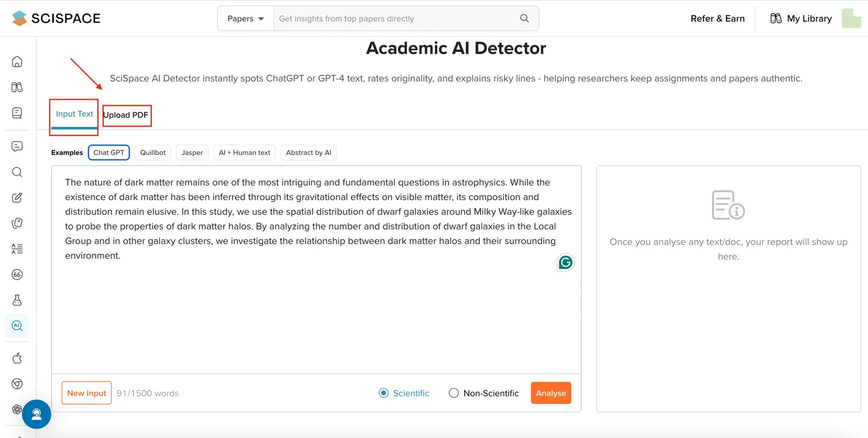Click the Grammarly icon in the text area
Image resolution: width=868 pixels, height=438 pixels.
[565, 262]
